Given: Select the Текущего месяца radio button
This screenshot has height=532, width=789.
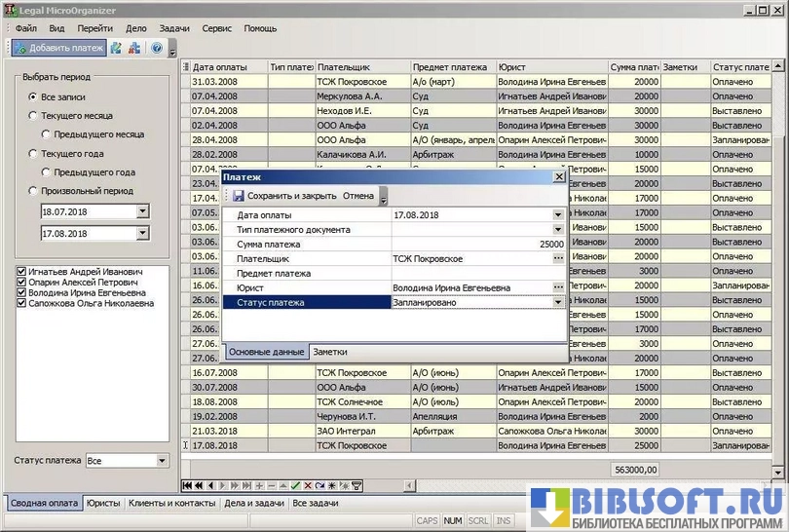Looking at the screenshot, I should (x=34, y=116).
